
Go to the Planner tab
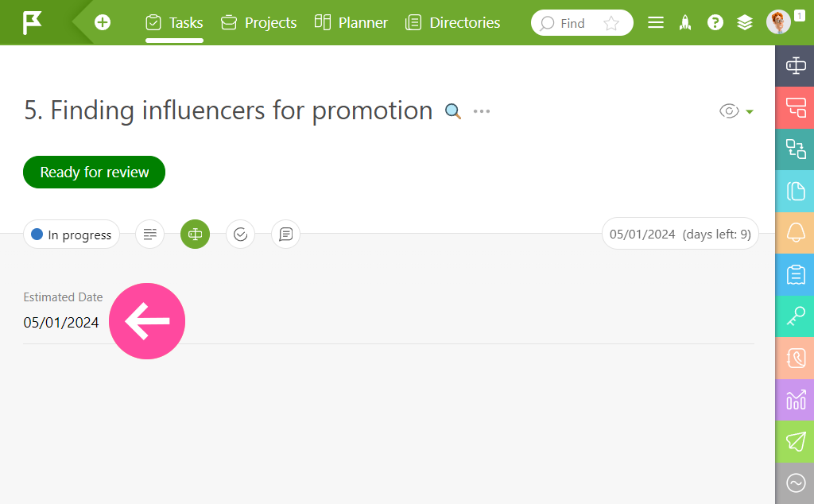click(x=351, y=23)
